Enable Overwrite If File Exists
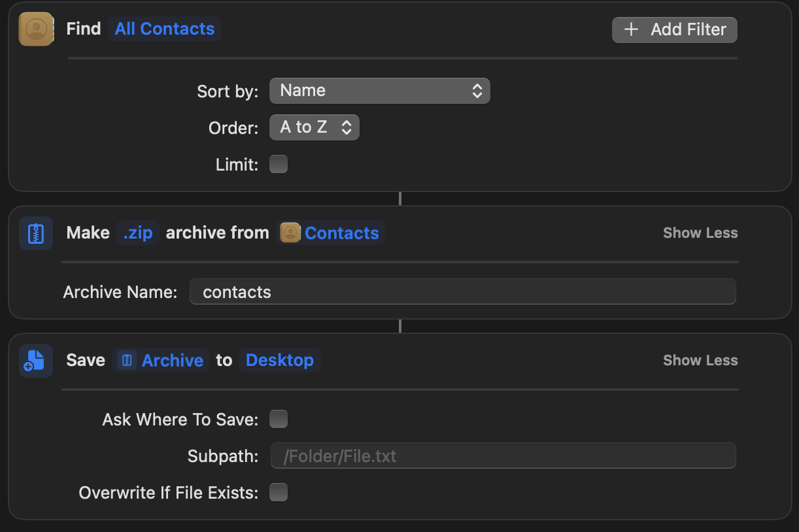 (279, 492)
